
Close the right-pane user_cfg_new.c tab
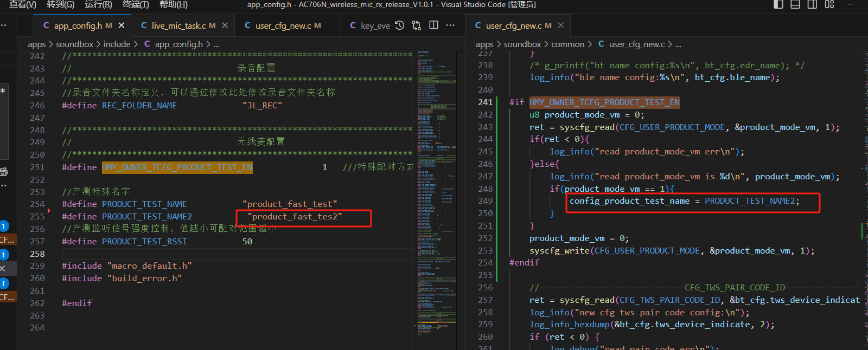[561, 25]
